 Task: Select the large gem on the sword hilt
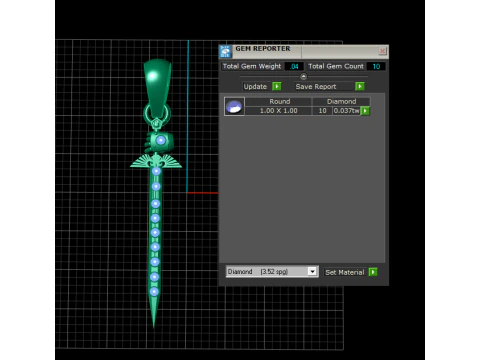(161, 140)
